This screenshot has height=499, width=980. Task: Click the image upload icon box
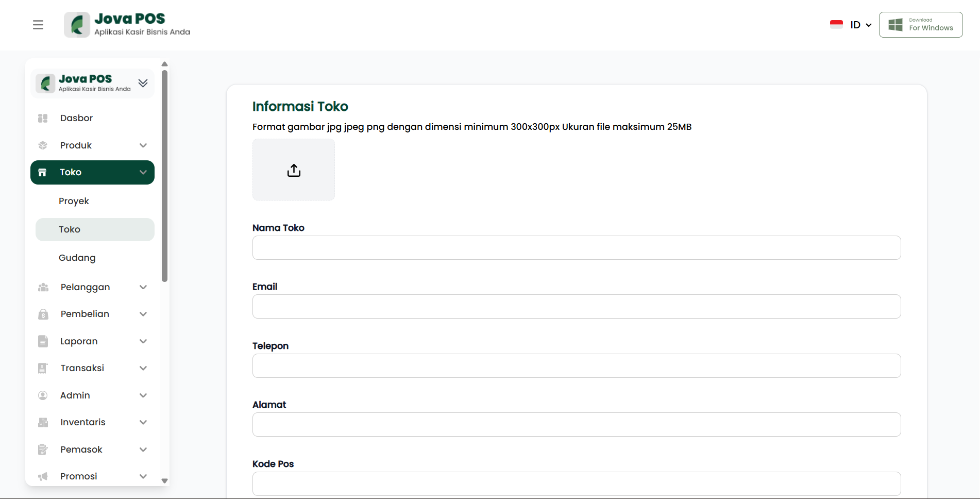click(294, 170)
